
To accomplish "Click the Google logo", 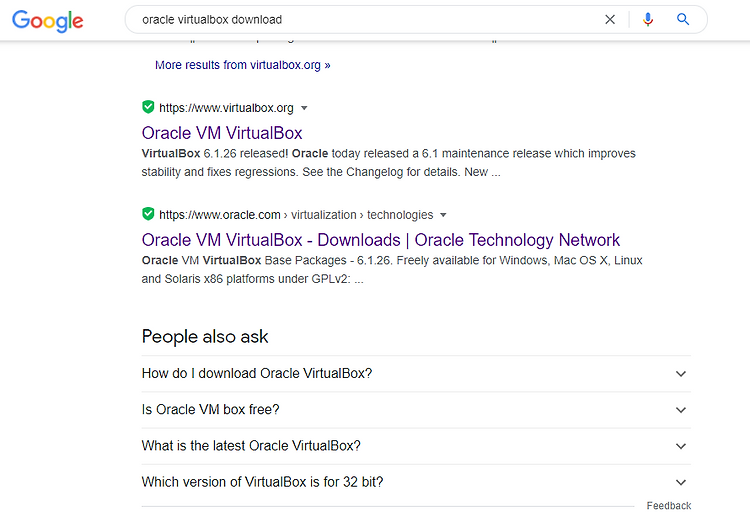I will [48, 21].
